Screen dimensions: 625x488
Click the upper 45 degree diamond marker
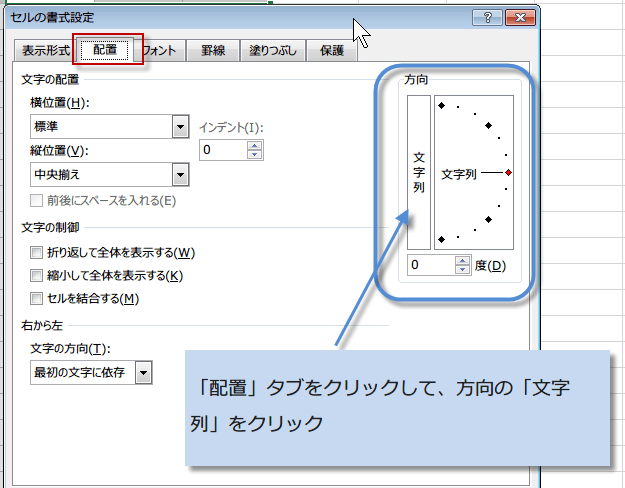coord(488,126)
